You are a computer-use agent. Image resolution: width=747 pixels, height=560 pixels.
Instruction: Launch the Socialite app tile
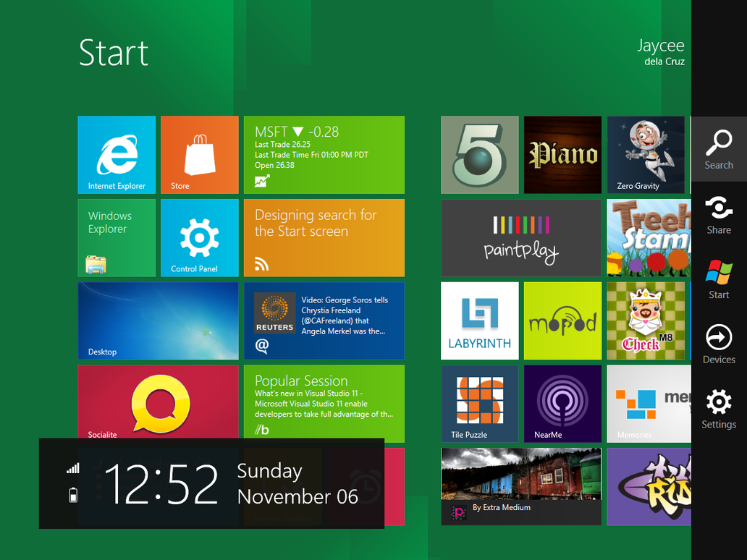click(x=159, y=402)
